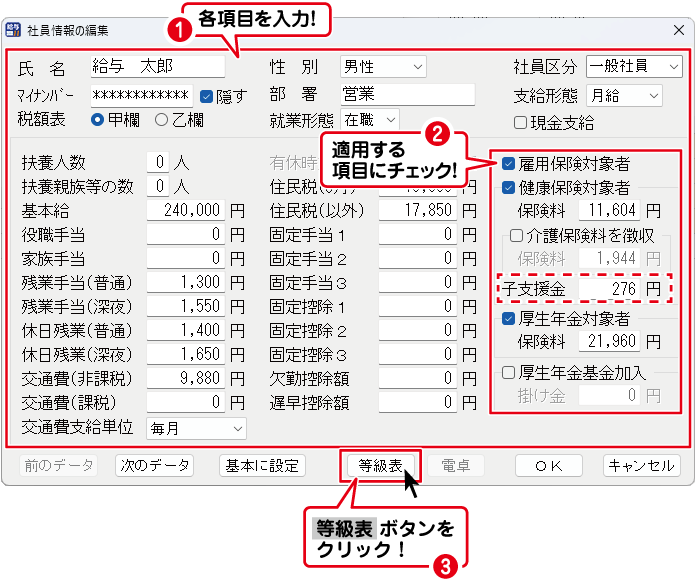Expand the 就業形態 dropdown
The width and height of the screenshot is (695, 587).
[x=370, y=120]
